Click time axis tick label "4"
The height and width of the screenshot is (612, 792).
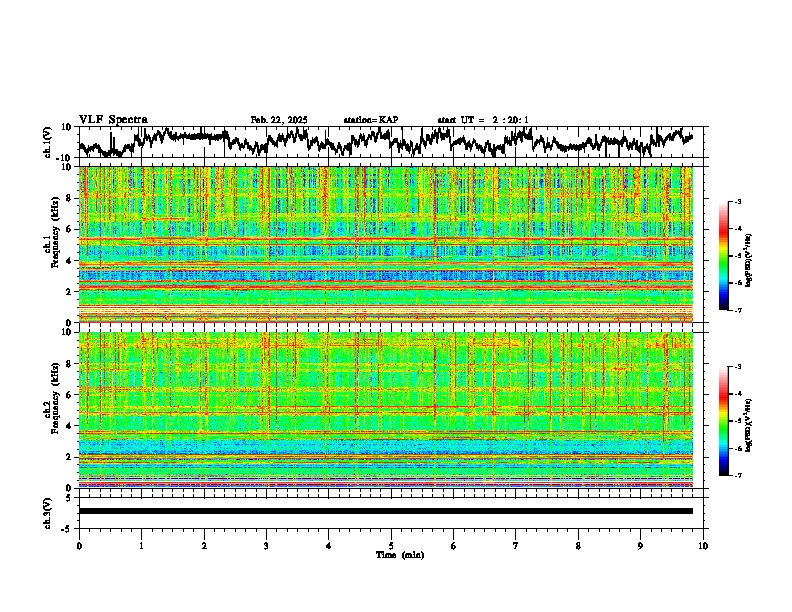(329, 546)
